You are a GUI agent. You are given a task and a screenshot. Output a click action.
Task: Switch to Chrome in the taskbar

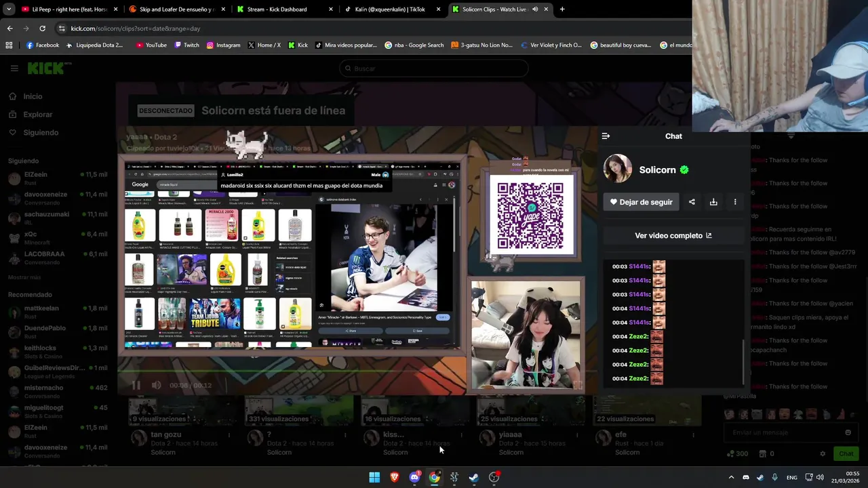[434, 477]
